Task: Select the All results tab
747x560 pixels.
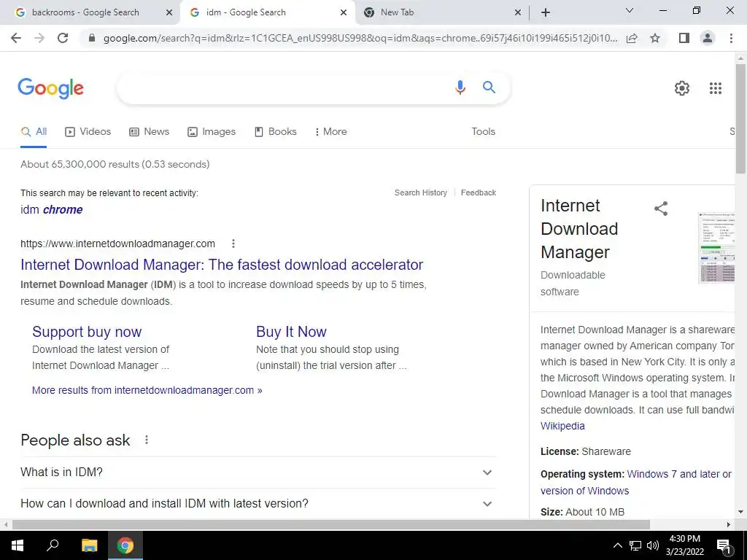Action: 34,132
